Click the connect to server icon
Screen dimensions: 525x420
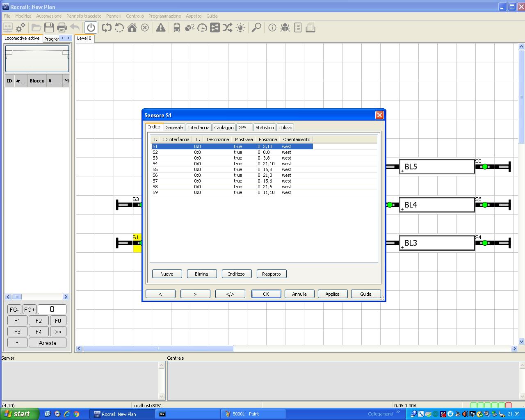click(8, 27)
